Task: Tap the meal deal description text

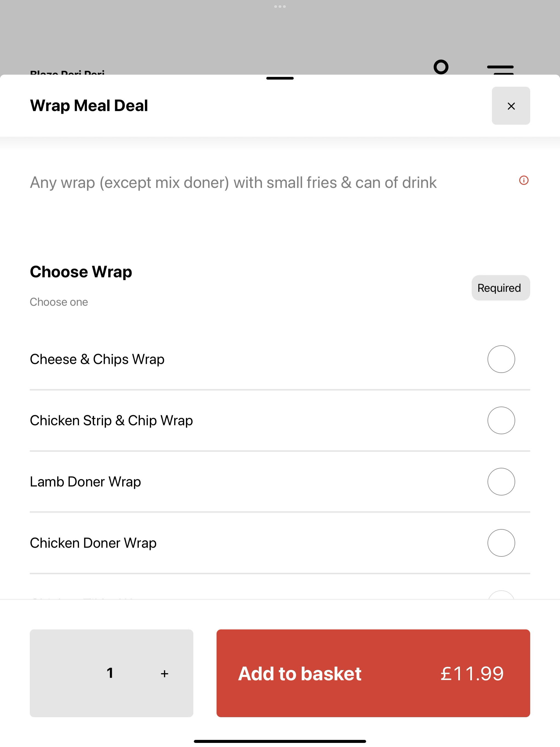Action: pos(233,183)
